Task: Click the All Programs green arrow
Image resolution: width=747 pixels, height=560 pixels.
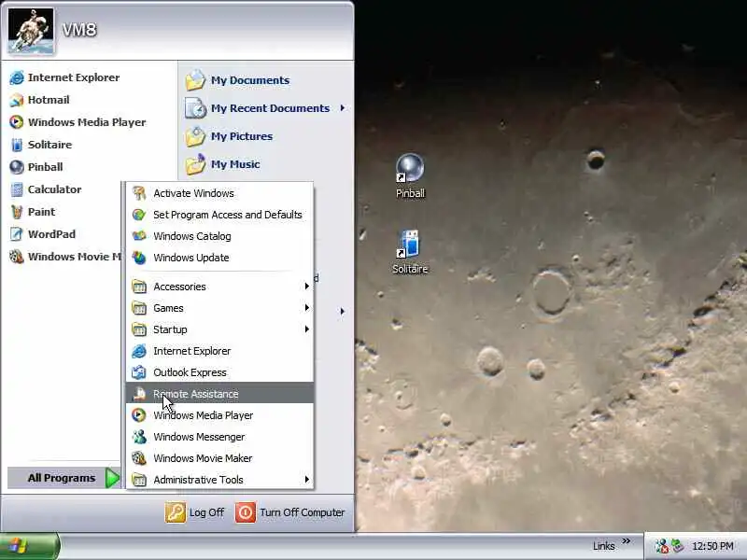Action: [112, 478]
